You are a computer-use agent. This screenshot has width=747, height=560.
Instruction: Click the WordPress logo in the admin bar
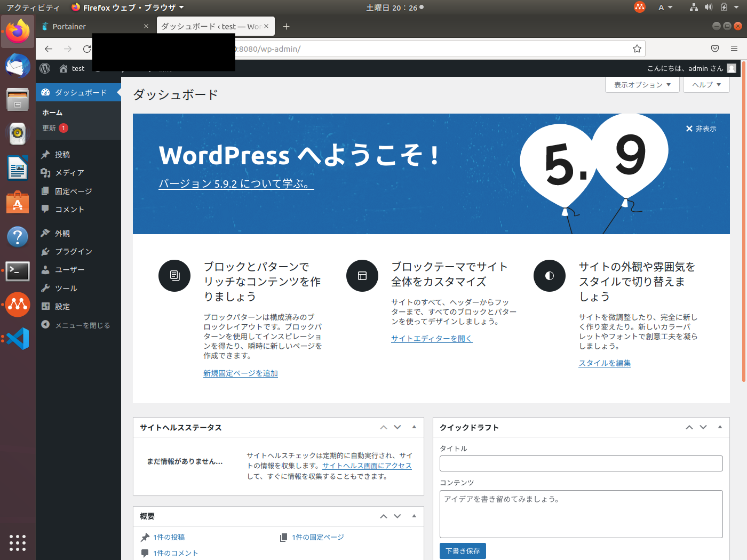point(44,68)
